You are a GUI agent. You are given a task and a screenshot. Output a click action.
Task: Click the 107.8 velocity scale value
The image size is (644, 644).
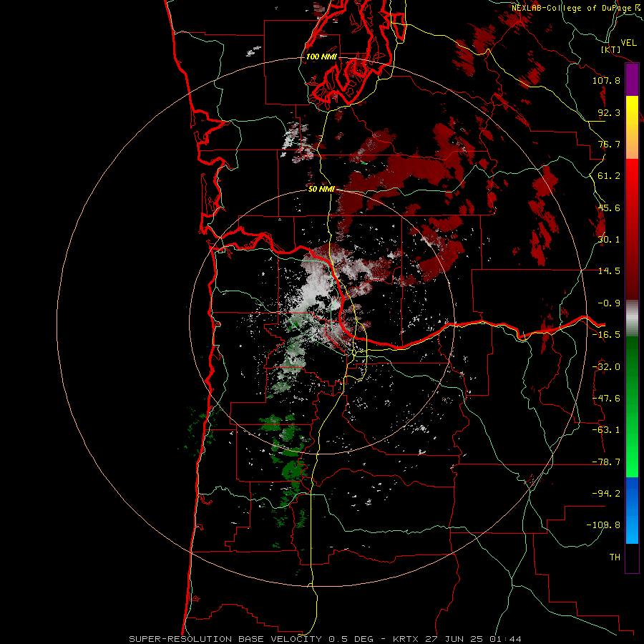click(606, 80)
